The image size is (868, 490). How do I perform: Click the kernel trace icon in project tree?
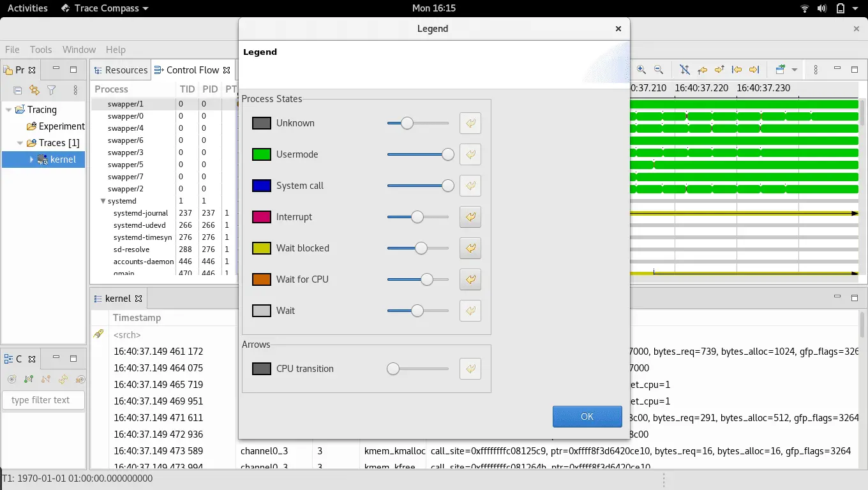pyautogui.click(x=43, y=160)
